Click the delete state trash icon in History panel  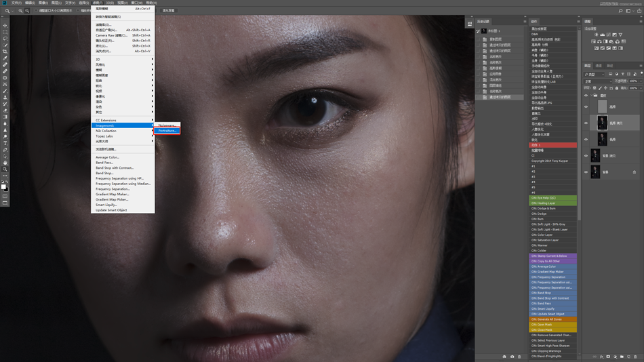(x=519, y=357)
